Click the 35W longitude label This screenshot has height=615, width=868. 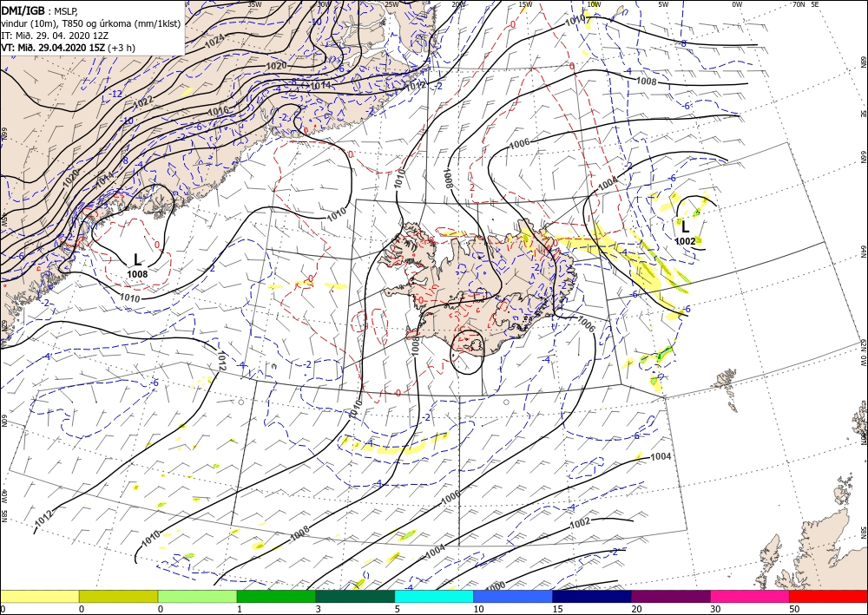(254, 3)
